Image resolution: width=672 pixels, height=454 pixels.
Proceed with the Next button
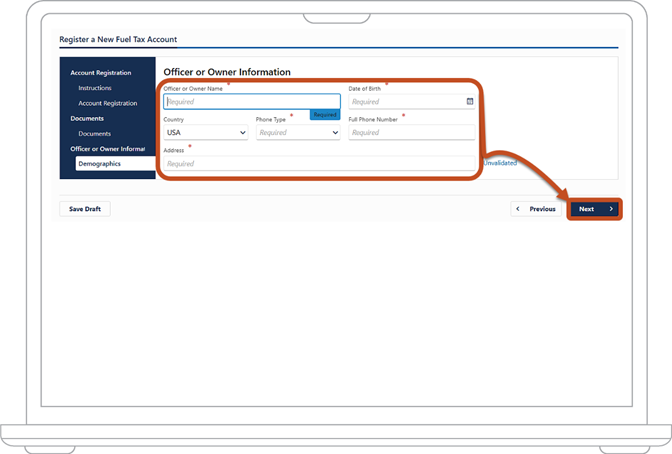[595, 209]
